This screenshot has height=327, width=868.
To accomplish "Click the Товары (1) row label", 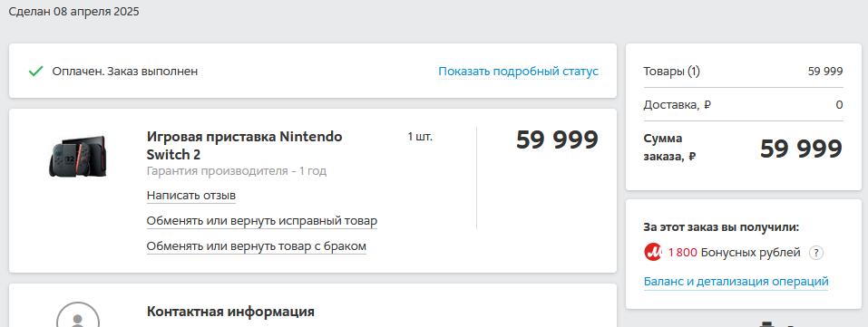I will point(671,72).
